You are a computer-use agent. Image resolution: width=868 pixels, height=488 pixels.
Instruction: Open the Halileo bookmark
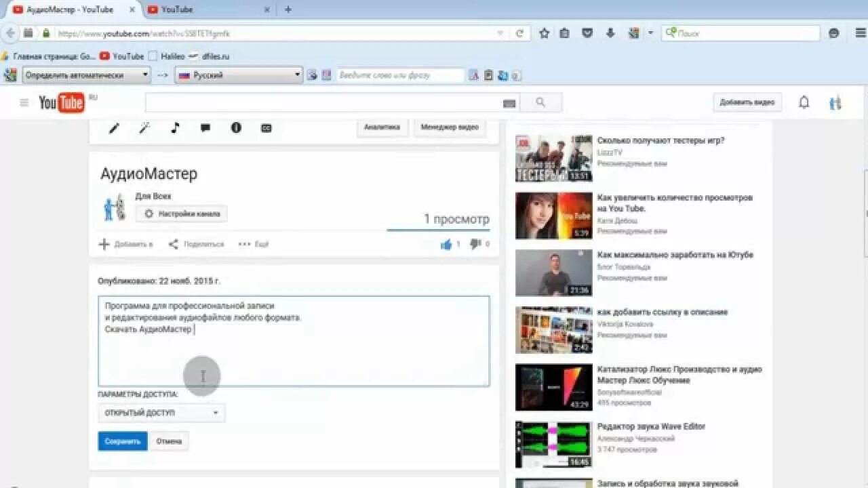[x=167, y=56]
